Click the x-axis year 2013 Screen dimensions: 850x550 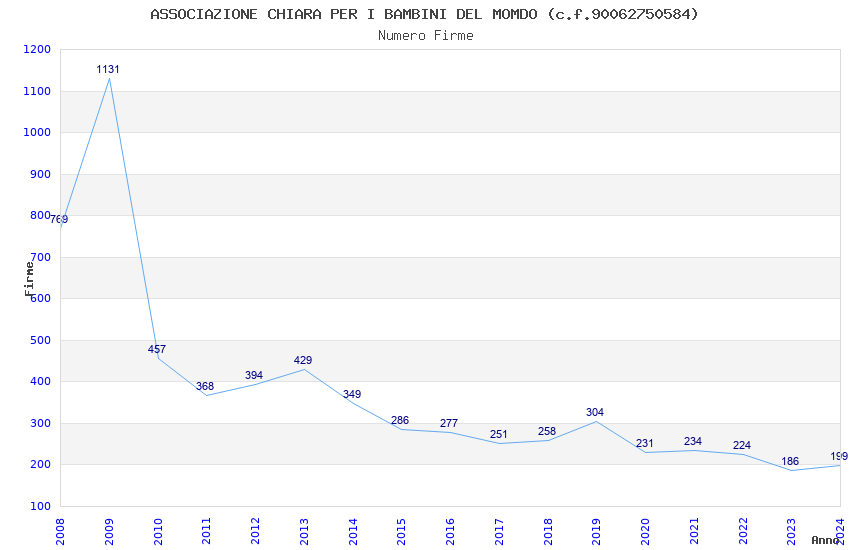pos(304,531)
